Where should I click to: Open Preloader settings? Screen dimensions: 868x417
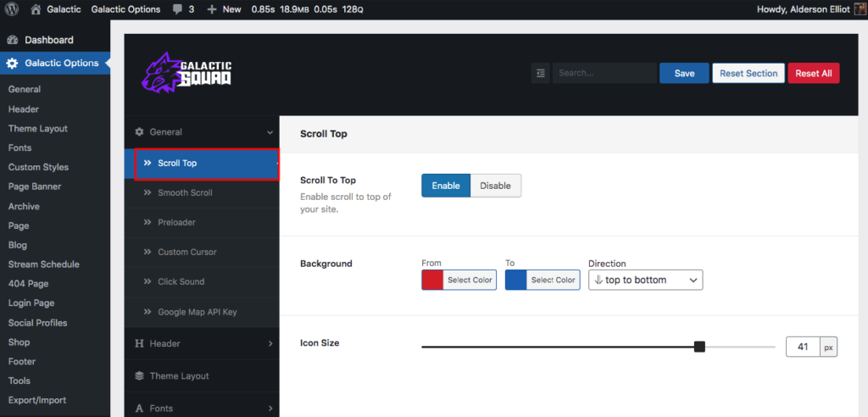click(x=202, y=222)
